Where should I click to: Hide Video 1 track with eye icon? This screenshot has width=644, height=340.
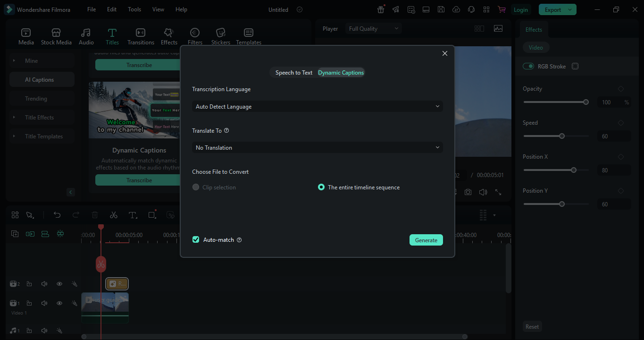59,303
